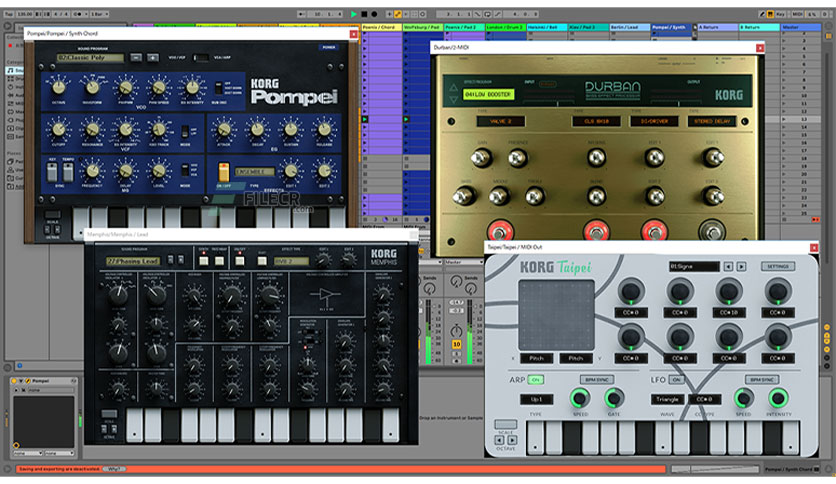Start playback with the green play button
The image size is (836, 484).
pyautogui.click(x=353, y=14)
